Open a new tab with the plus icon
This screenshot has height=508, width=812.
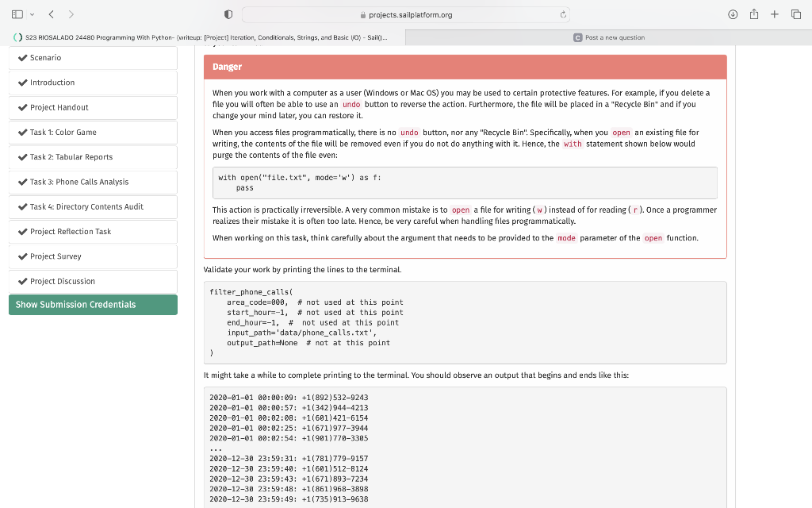775,13
